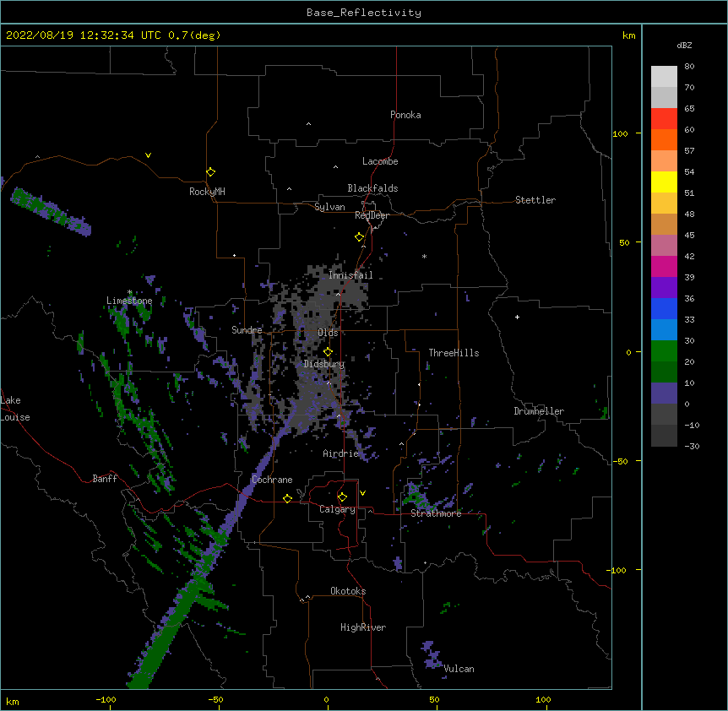
Task: Click the royal blue 33-36 dBZ swatch
Action: click(664, 308)
